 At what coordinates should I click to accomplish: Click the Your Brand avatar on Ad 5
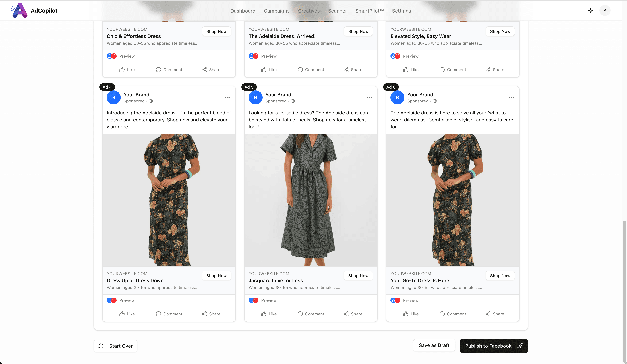[x=256, y=97]
